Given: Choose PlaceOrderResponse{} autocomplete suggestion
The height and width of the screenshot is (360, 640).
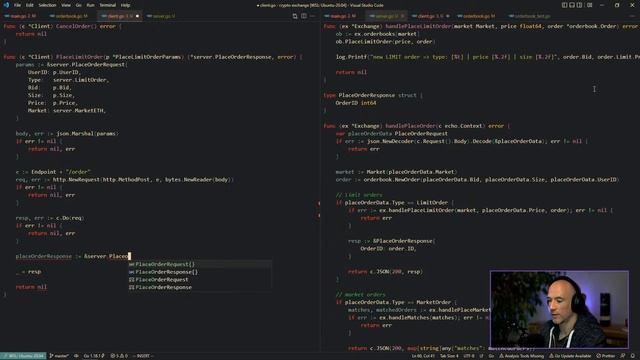Looking at the screenshot, I should click(200, 272).
